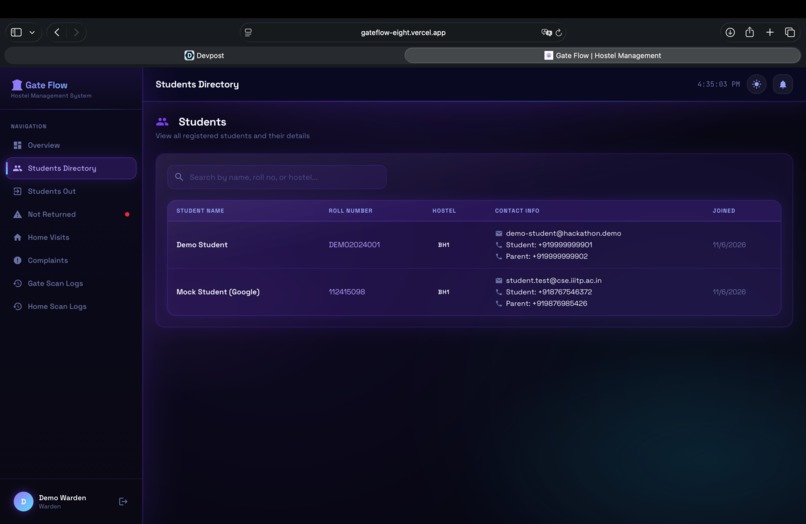Select the Demo Student name

(x=202, y=245)
